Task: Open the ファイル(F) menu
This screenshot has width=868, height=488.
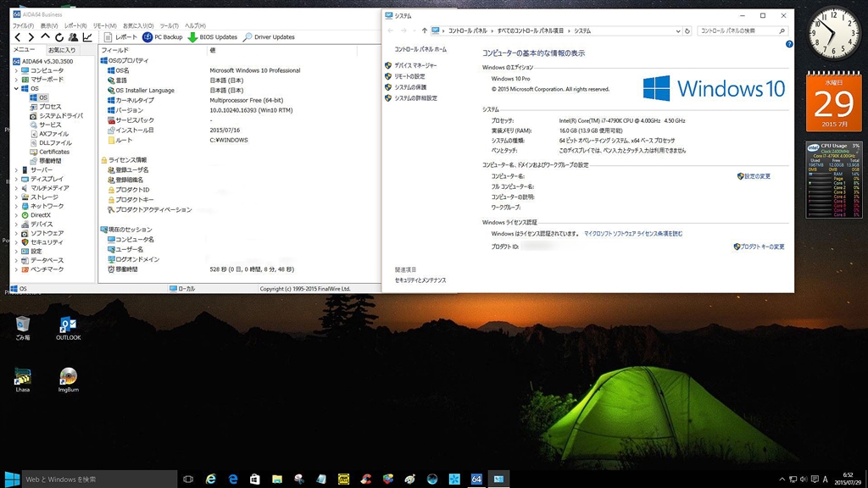Action: point(23,25)
